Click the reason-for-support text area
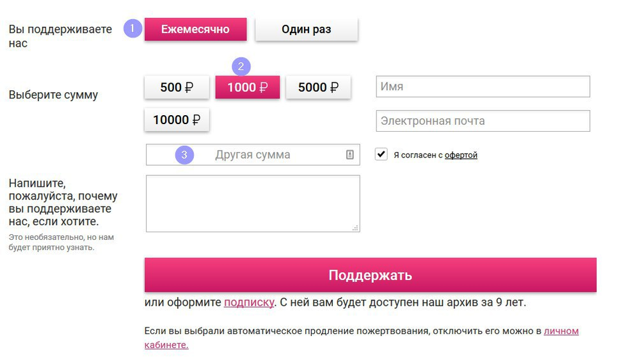Image resolution: width=640 pixels, height=364 pixels. pos(253,203)
